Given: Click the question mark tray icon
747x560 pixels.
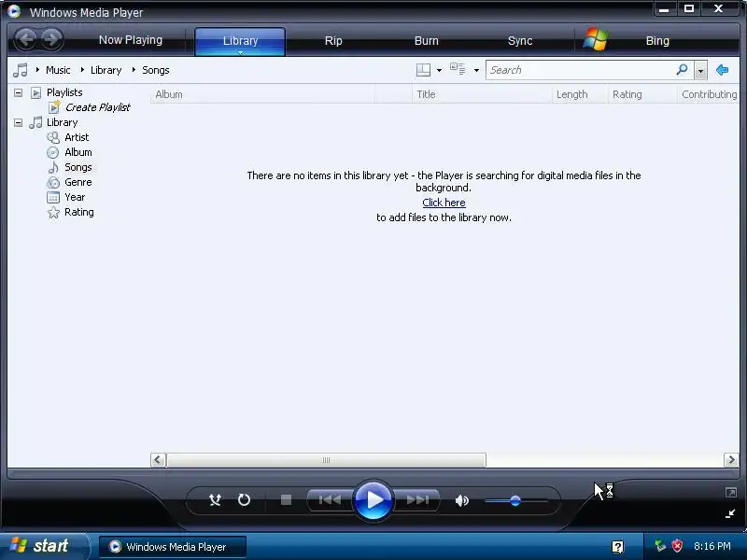Looking at the screenshot, I should click(617, 547).
